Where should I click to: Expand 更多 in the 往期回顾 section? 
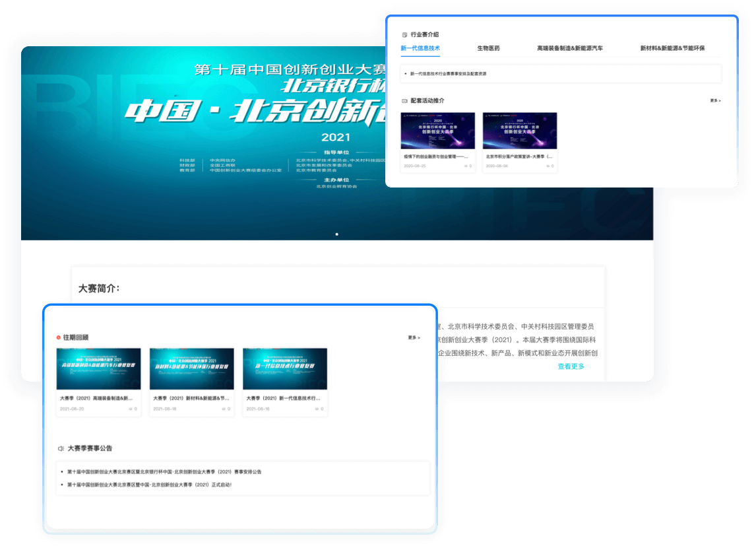point(412,337)
